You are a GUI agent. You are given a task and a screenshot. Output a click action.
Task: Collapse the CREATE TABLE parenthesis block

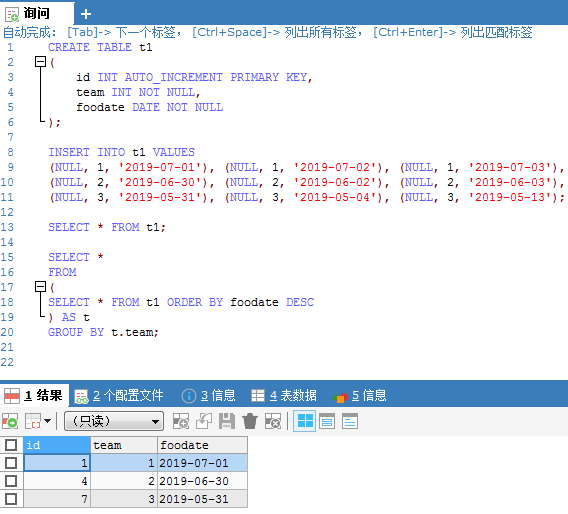pyautogui.click(x=40, y=62)
